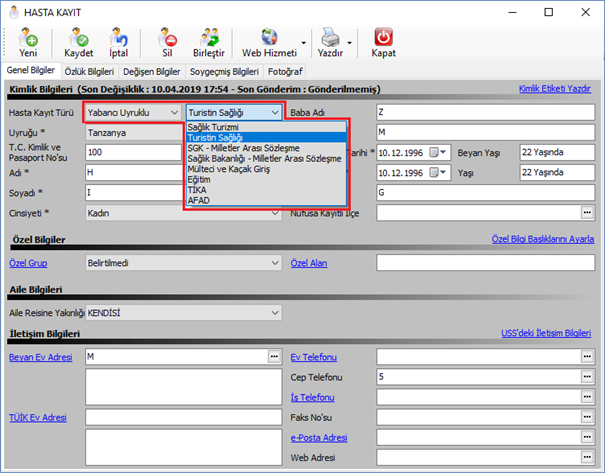Switch to the Genel Bilgiler tab
Screen dimensions: 605x473
[x=31, y=71]
